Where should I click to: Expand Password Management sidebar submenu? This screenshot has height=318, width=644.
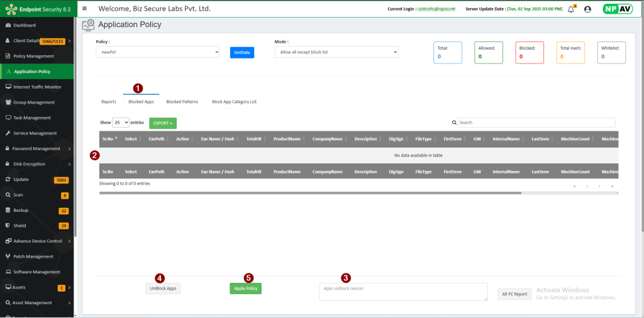click(38, 149)
